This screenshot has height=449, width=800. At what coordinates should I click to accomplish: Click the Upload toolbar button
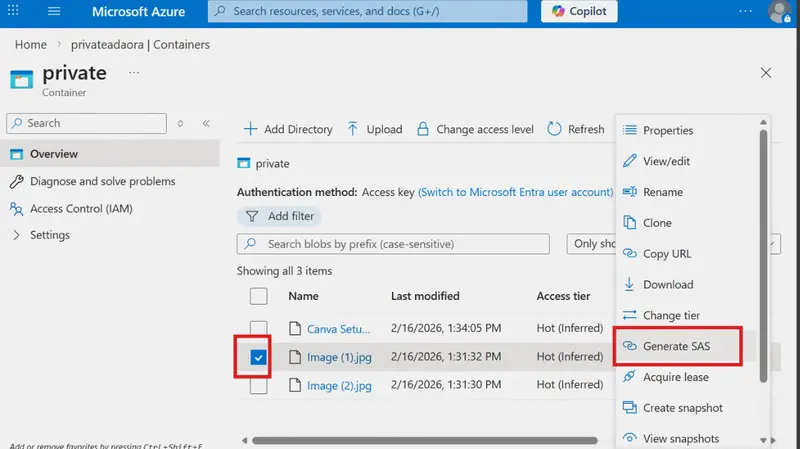pos(374,129)
